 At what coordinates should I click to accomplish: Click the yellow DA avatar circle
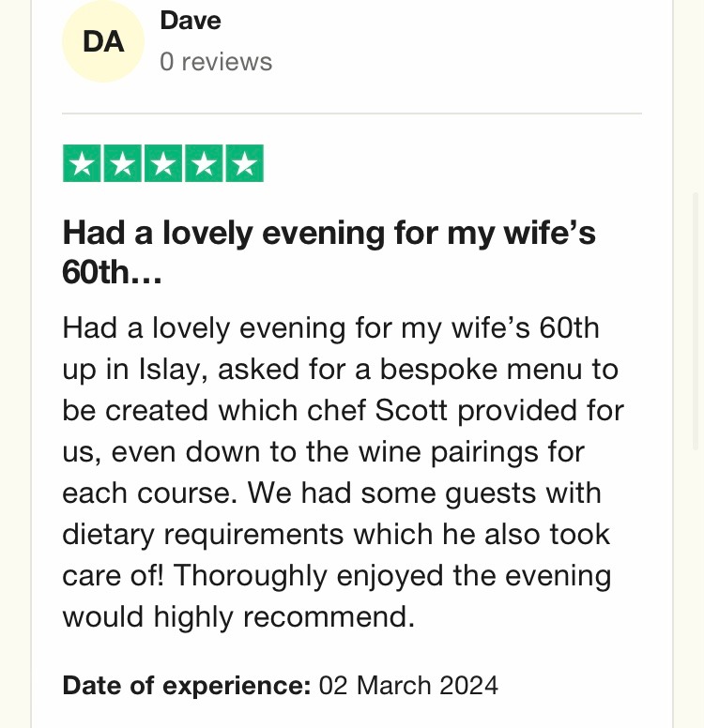[x=103, y=41]
